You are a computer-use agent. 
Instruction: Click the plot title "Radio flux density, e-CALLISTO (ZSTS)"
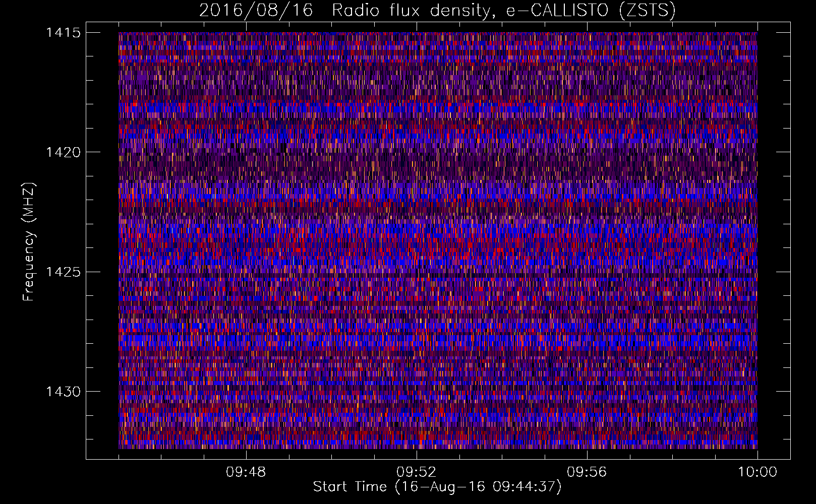(503, 11)
